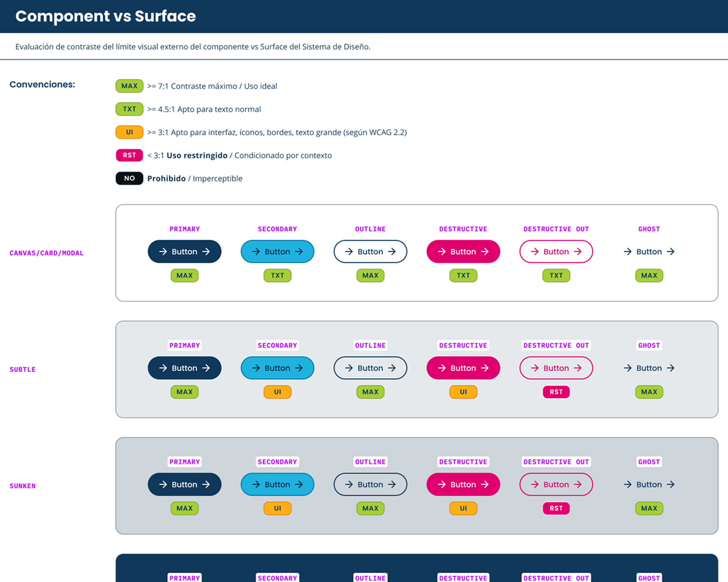Viewport: 728px width, 582px height.
Task: Click the CANVAS/CARD/MODAL row label
Action: point(47,253)
